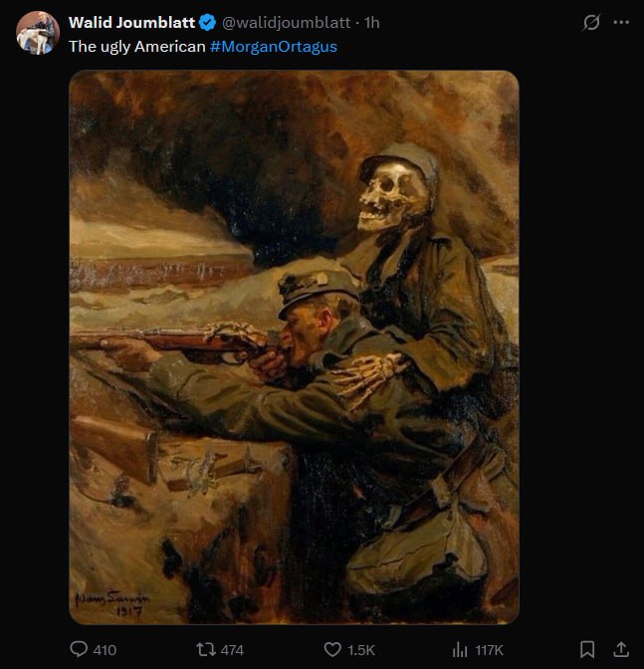This screenshot has width=644, height=669.
Task: Click the 1.5K likes count
Action: click(x=362, y=650)
